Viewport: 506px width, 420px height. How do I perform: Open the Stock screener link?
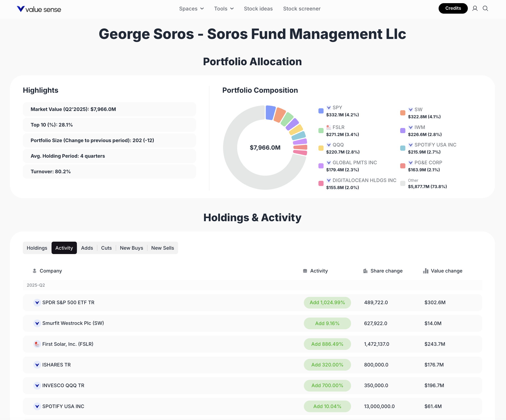coord(302,9)
